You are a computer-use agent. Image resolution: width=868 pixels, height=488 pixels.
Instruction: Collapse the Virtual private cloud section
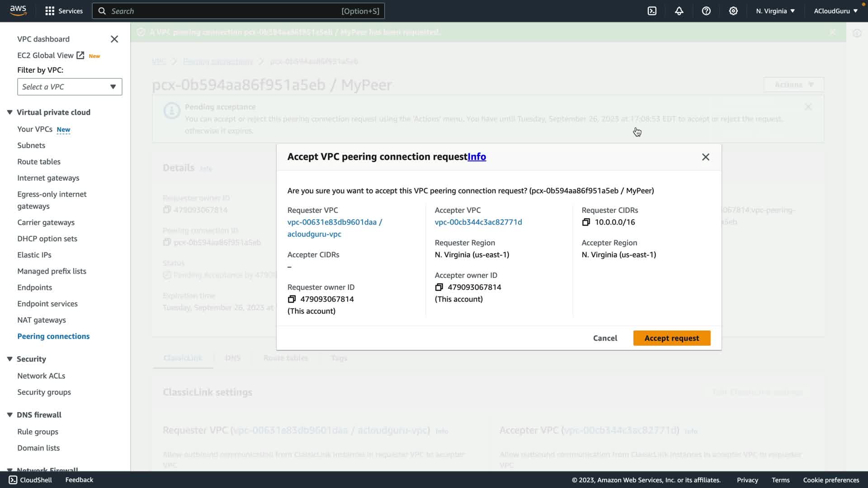(x=9, y=112)
